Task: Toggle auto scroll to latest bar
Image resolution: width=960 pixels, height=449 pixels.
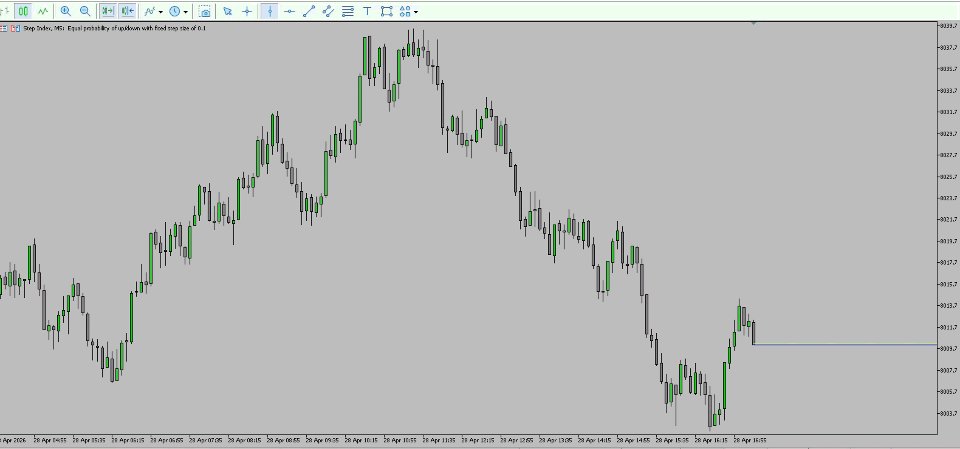Action: tap(108, 11)
